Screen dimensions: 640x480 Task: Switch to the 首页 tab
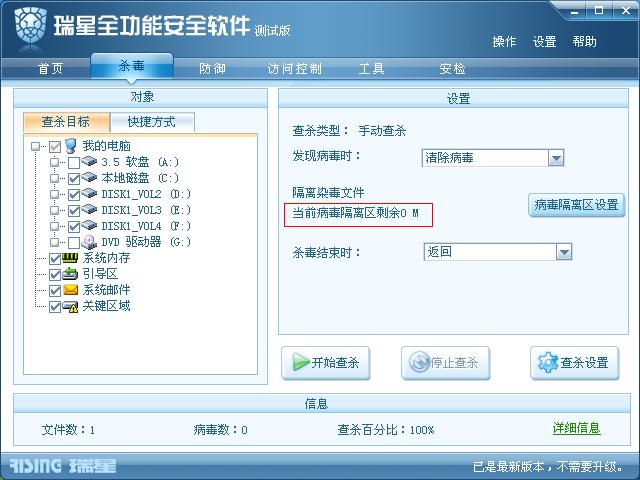[51, 68]
